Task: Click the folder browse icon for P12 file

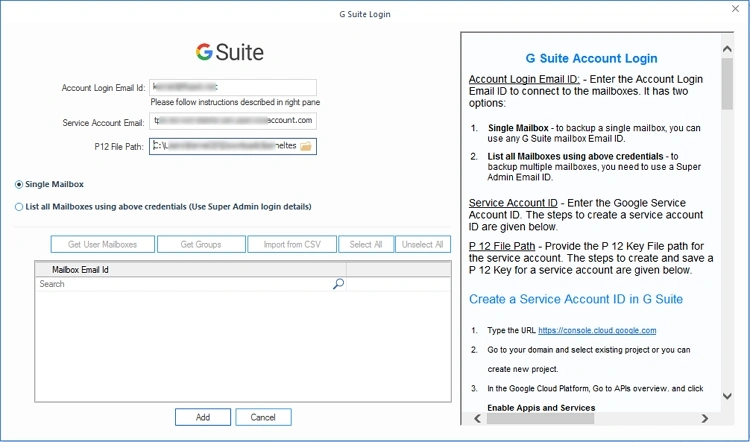Action: tap(306, 147)
